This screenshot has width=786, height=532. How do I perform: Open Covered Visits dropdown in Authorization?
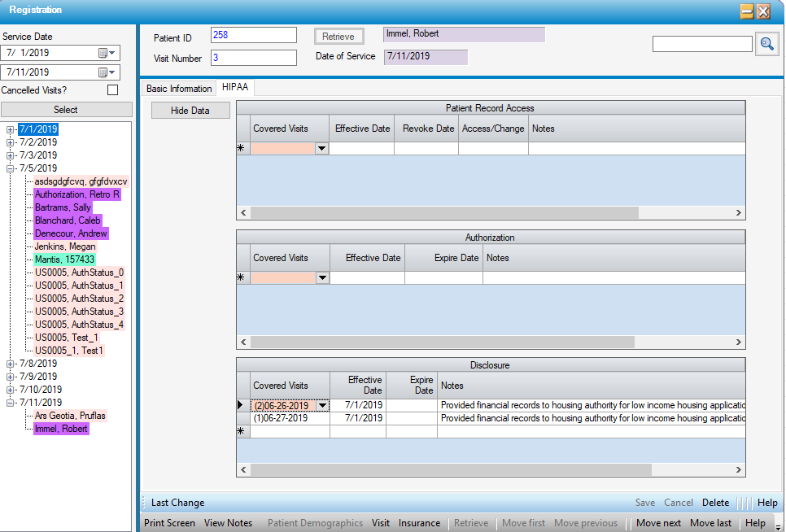tap(322, 278)
